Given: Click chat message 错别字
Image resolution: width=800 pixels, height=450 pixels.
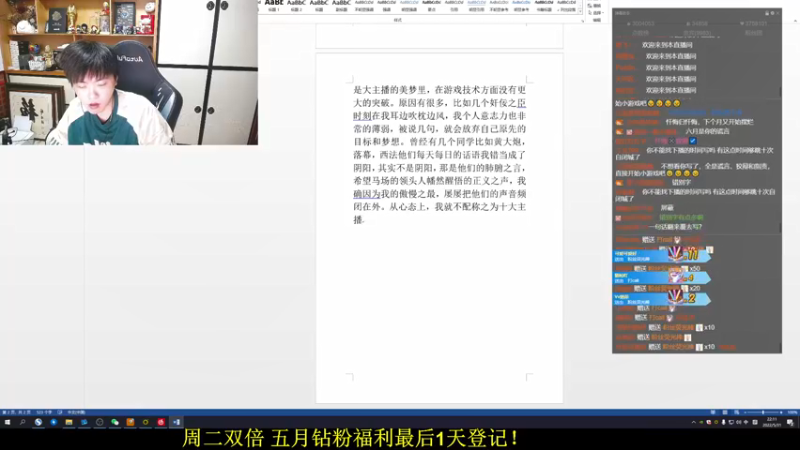Looking at the screenshot, I should coord(681,182).
